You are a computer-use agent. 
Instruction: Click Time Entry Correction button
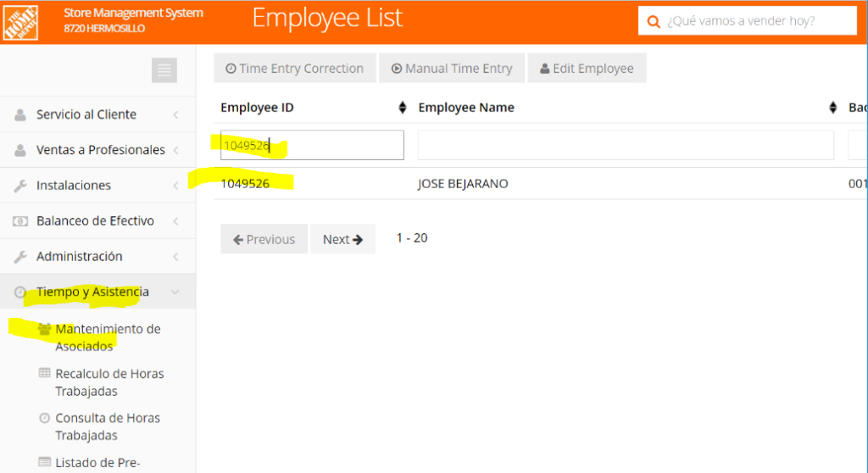pyautogui.click(x=294, y=68)
